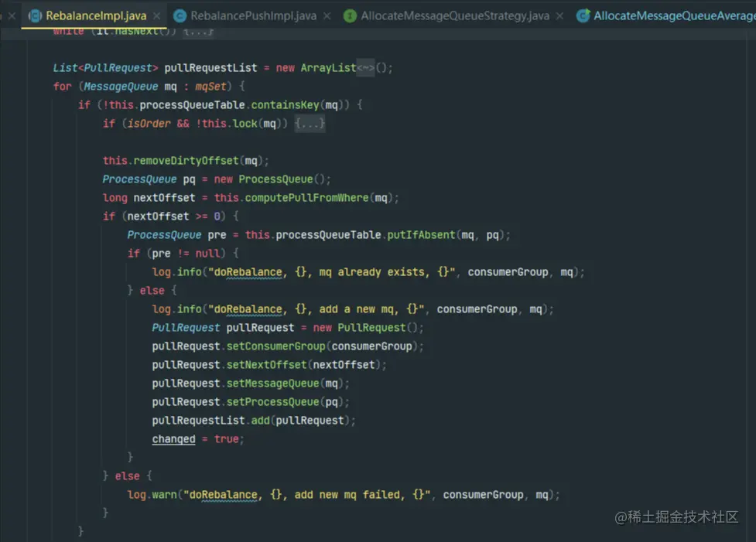Image resolution: width=756 pixels, height=542 pixels.
Task: Click the 'pre != null' condition
Action: tap(186, 254)
